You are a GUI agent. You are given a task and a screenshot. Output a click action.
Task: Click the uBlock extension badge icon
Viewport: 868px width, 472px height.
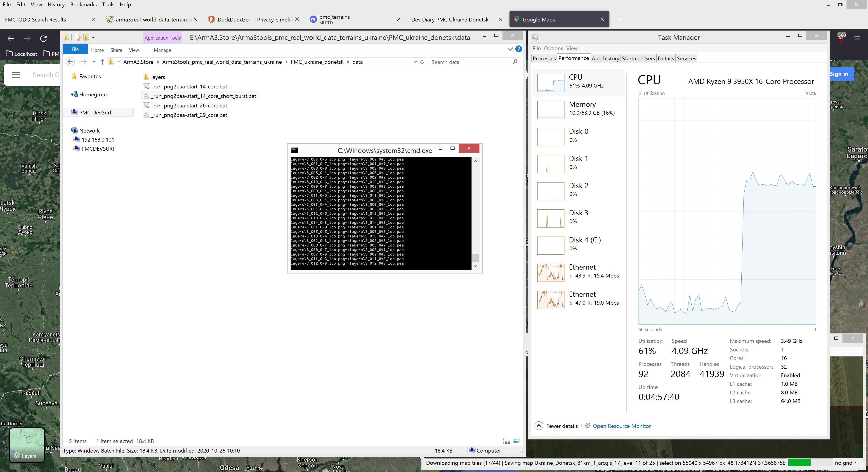[x=841, y=37]
